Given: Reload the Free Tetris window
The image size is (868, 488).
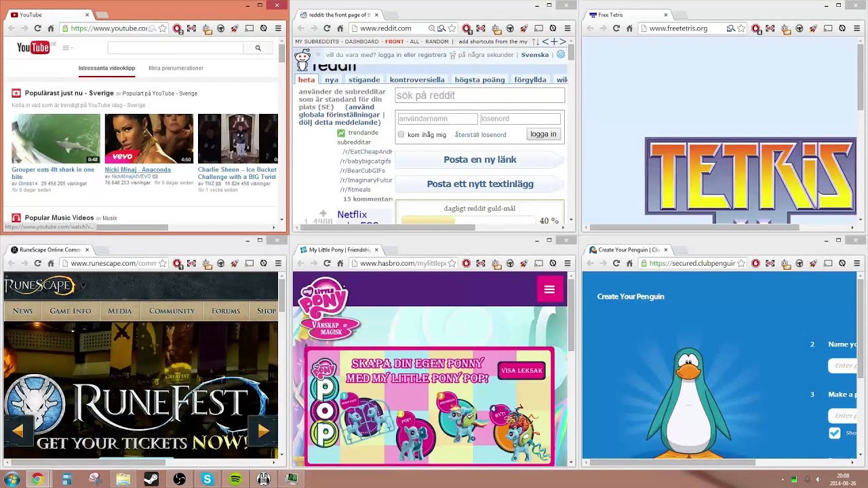Looking at the screenshot, I should [616, 28].
